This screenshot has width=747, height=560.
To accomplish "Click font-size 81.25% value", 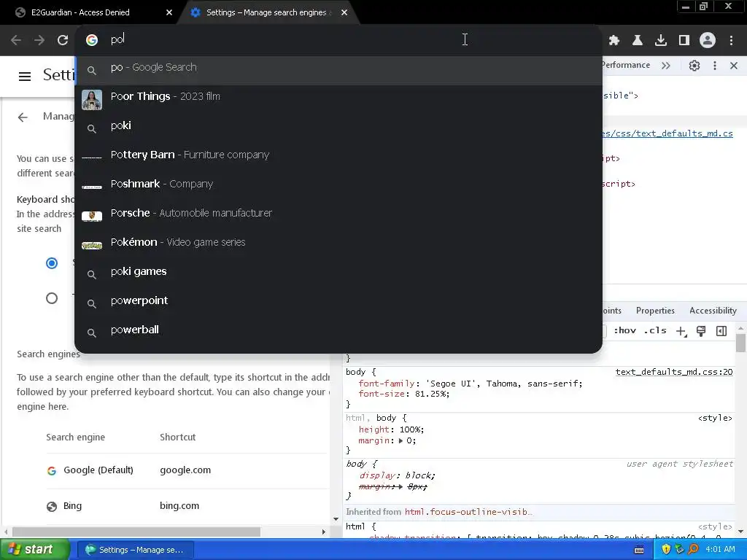I will pyautogui.click(x=431, y=394).
